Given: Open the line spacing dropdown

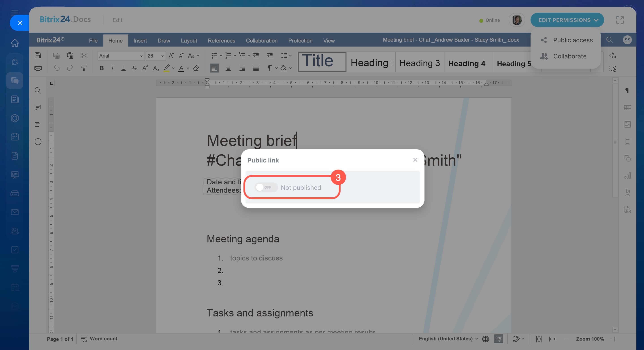Looking at the screenshot, I should (286, 55).
